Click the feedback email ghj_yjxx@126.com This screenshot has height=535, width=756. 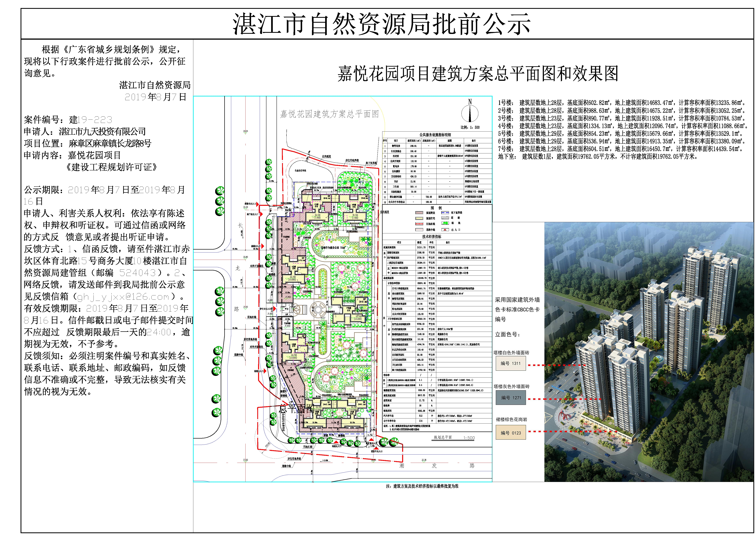click(x=123, y=297)
